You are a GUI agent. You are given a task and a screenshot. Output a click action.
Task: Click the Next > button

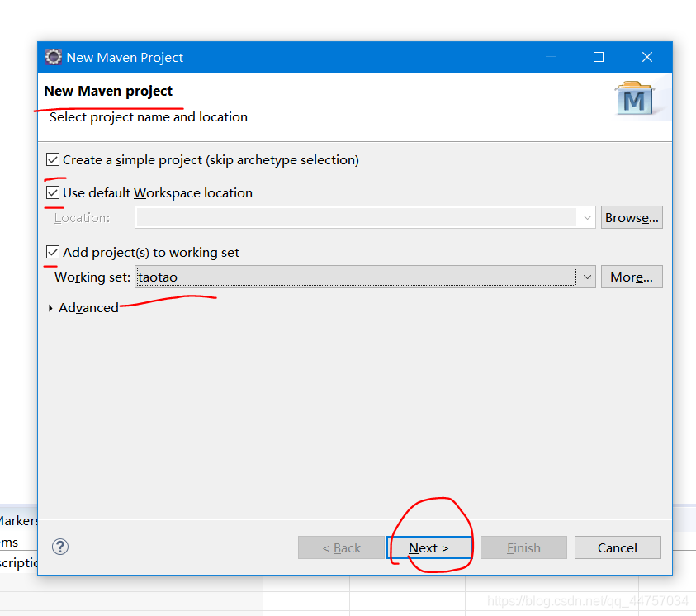pos(429,547)
